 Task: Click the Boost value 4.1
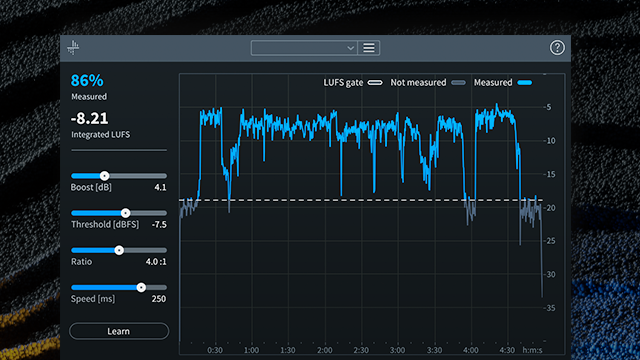[x=160, y=187]
